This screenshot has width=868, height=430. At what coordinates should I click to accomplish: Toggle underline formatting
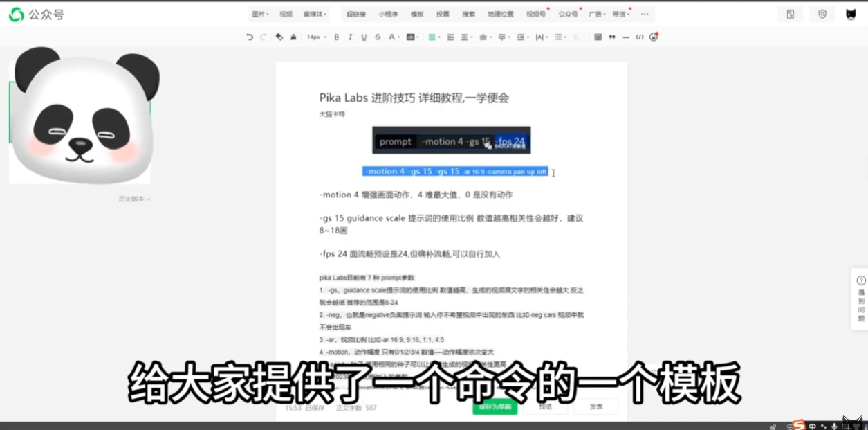[364, 37]
